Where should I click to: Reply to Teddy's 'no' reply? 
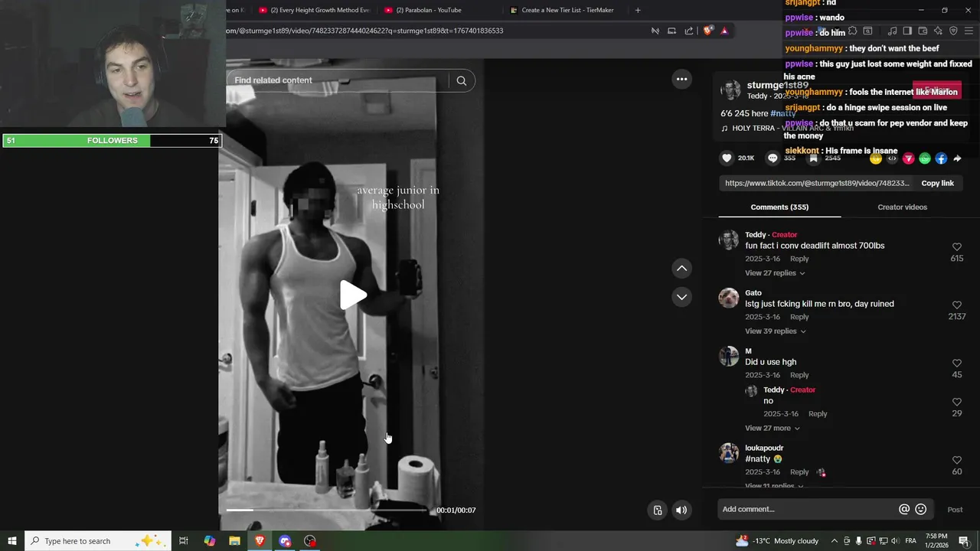[x=818, y=414]
